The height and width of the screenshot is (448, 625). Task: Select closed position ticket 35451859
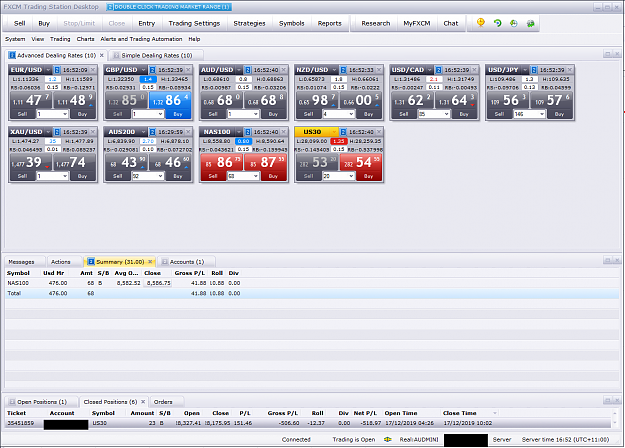(x=309, y=423)
